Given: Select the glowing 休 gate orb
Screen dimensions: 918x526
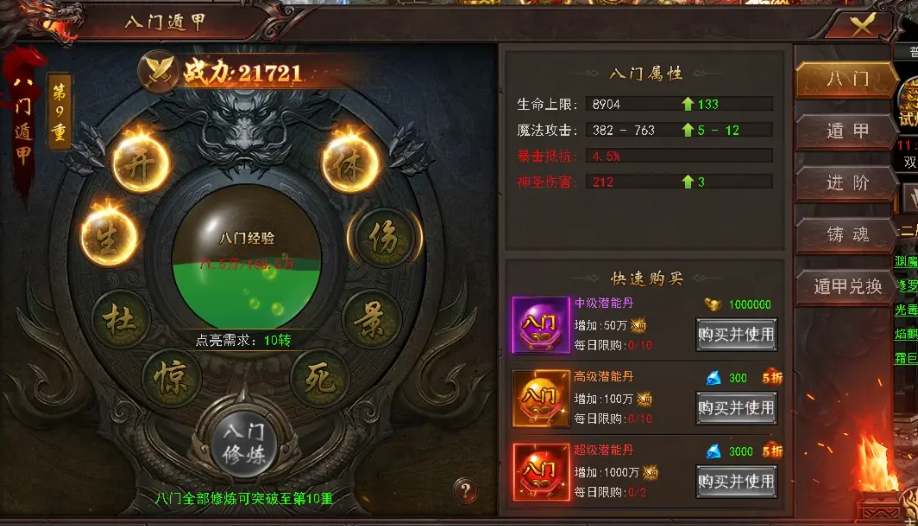Looking at the screenshot, I should (350, 165).
